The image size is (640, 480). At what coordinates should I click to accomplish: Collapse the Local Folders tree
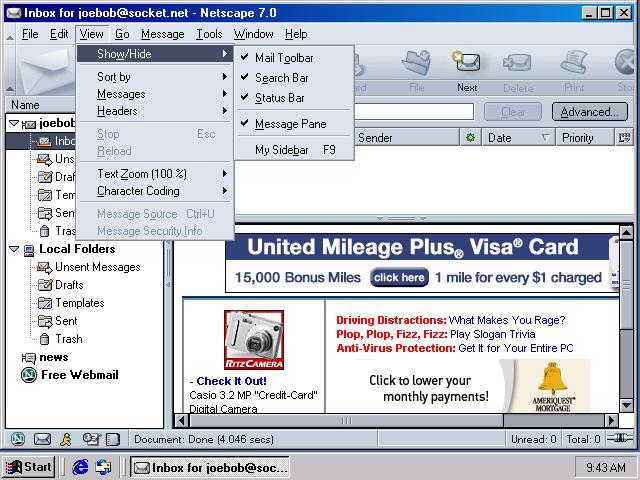13,249
